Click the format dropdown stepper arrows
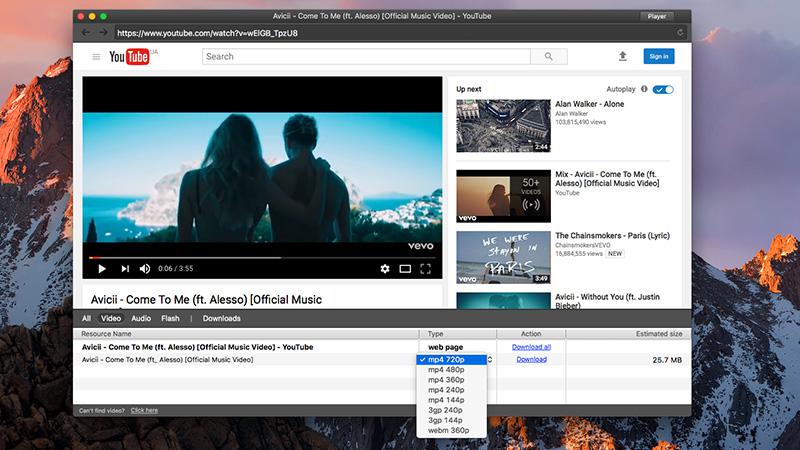 point(490,360)
